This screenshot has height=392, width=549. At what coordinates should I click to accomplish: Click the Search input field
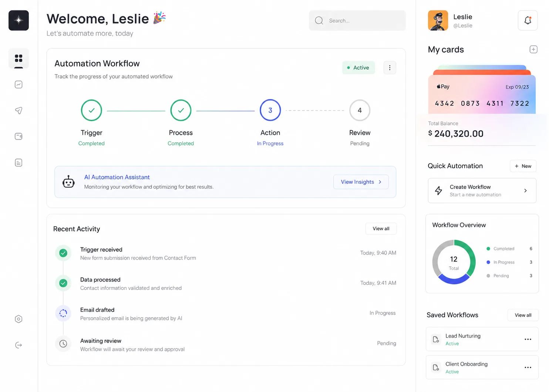[x=357, y=21]
